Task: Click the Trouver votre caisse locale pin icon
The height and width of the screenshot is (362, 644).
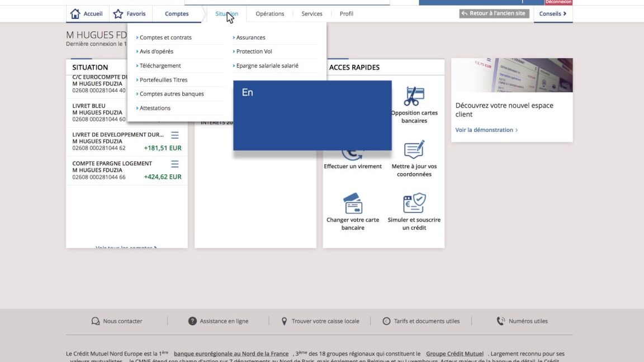Action: (x=284, y=321)
